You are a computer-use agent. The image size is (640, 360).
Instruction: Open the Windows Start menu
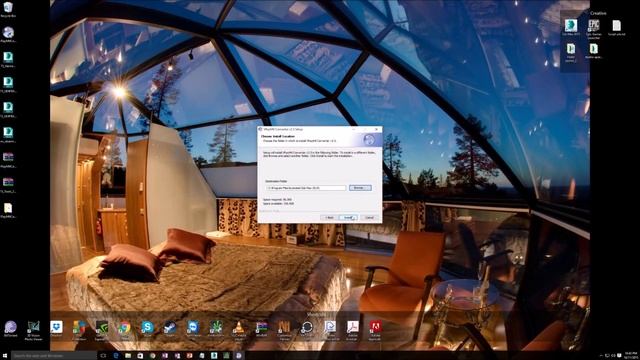(x=5, y=356)
